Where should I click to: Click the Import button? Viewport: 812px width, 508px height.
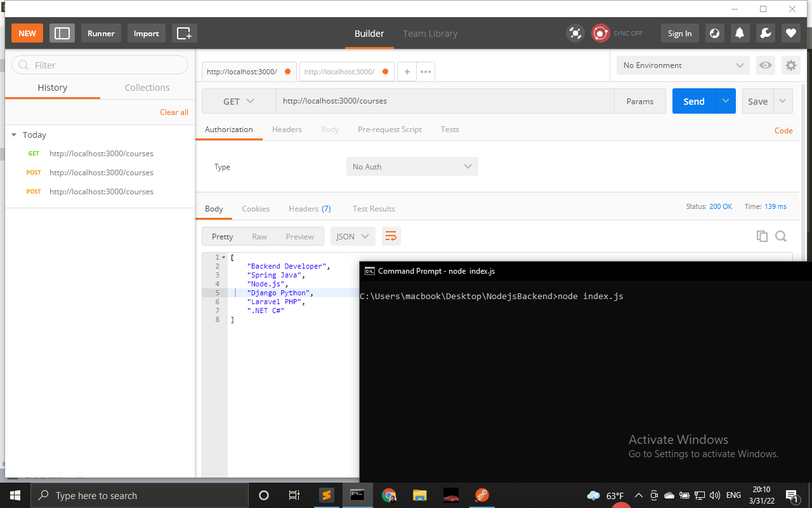[x=147, y=33]
